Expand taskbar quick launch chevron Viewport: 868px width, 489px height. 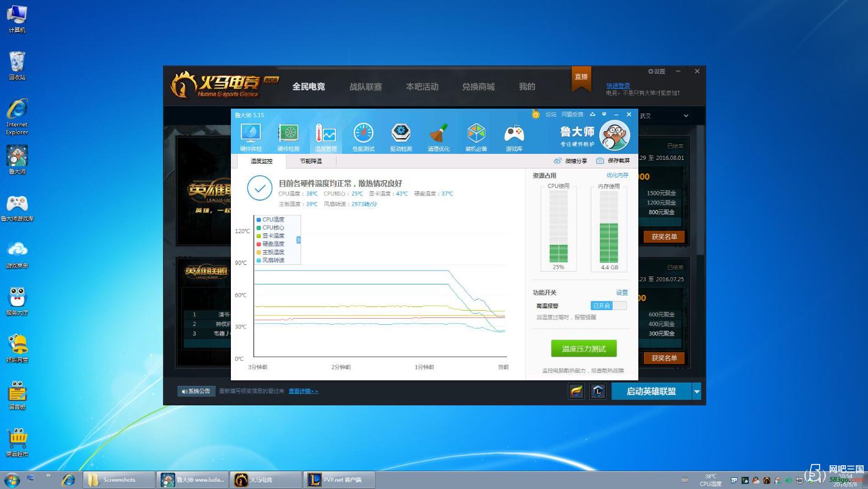47,474
